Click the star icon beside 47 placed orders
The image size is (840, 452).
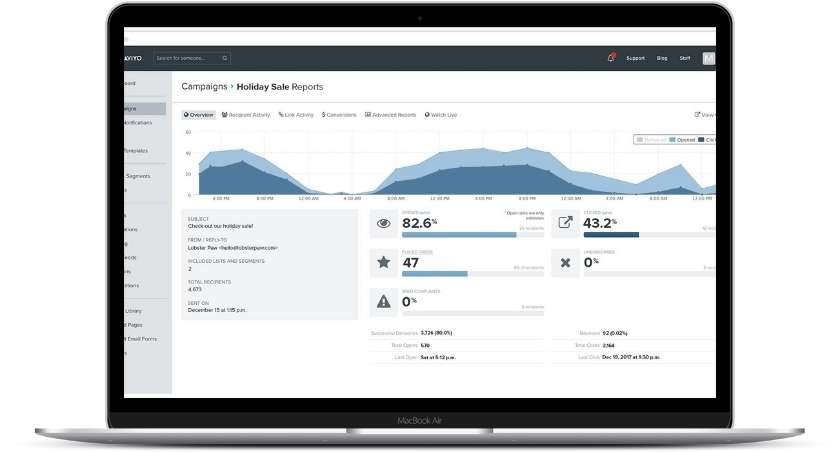[383, 263]
